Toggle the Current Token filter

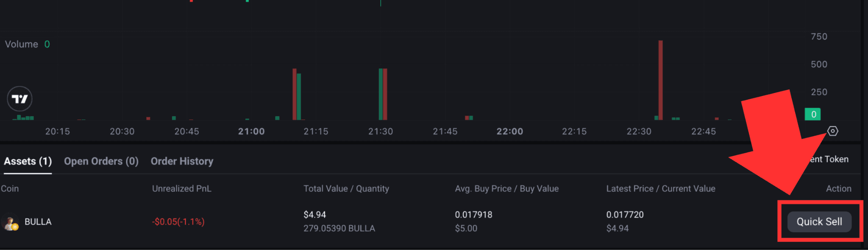click(x=829, y=159)
